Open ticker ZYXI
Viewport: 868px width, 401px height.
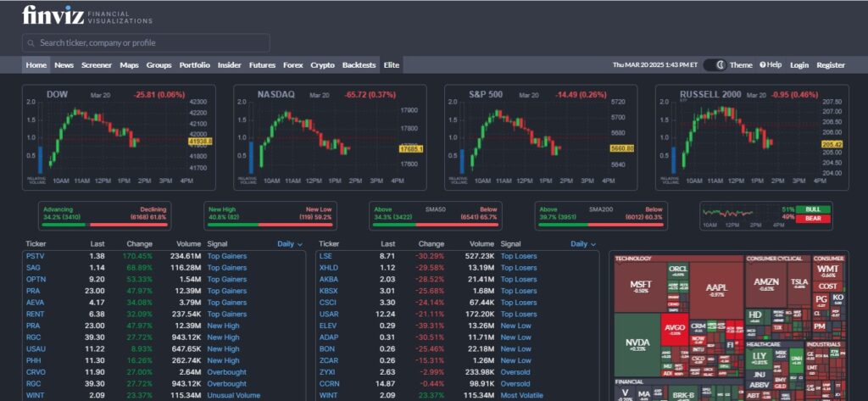[326, 372]
